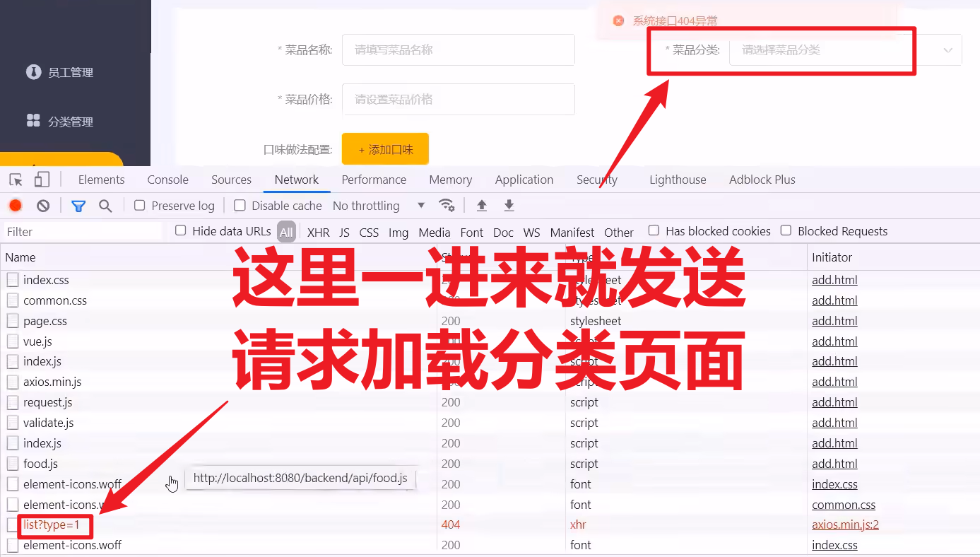
Task: Enable the Disable cache checkbox
Action: pos(240,206)
